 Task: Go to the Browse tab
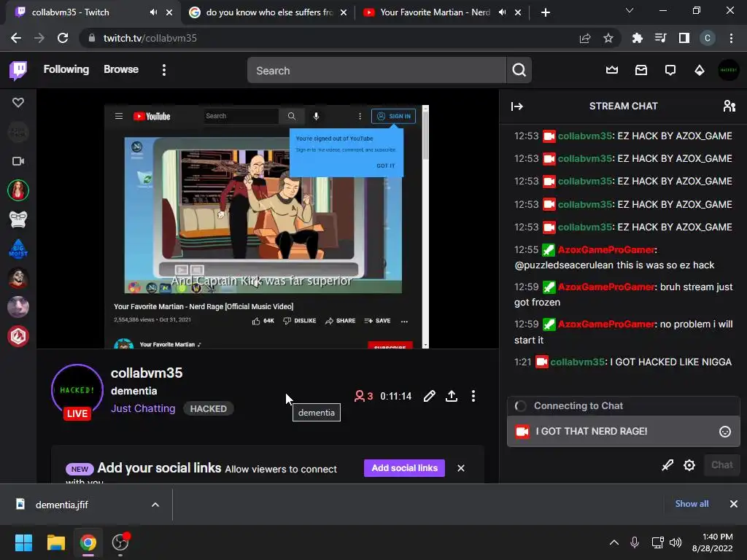(121, 69)
